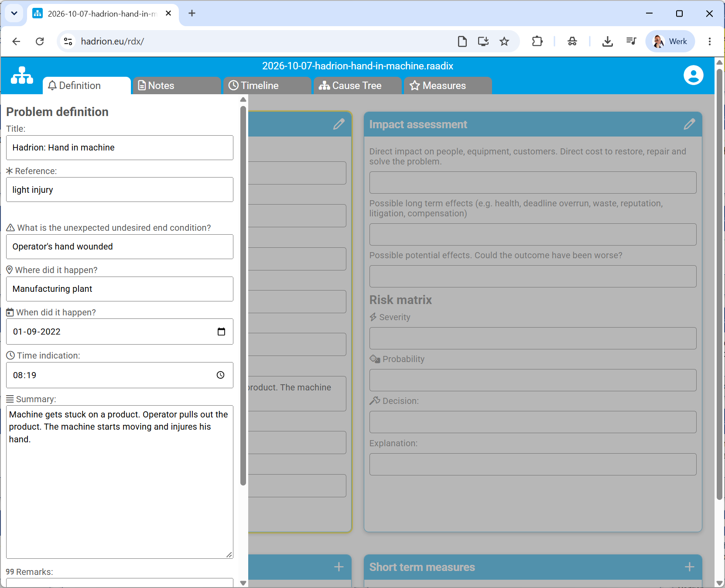Open the Cause Tree tab

(x=357, y=85)
